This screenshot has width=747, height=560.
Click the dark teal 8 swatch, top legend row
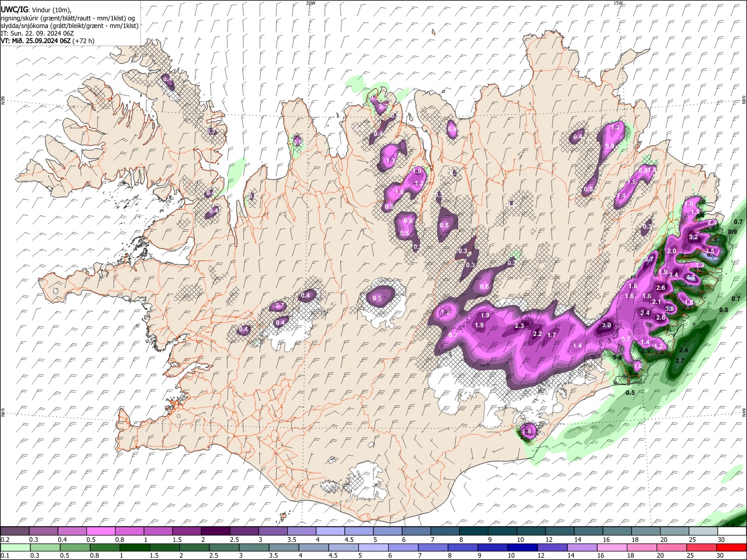tap(473, 531)
